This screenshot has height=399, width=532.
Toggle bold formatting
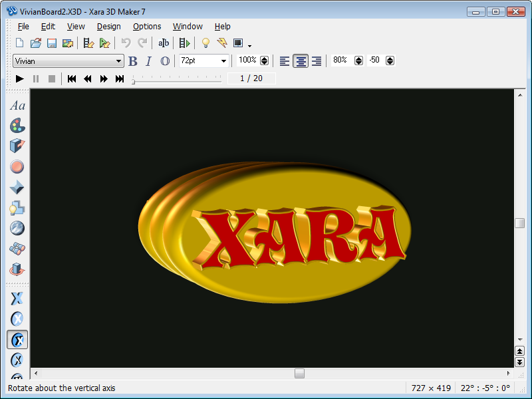pos(132,61)
